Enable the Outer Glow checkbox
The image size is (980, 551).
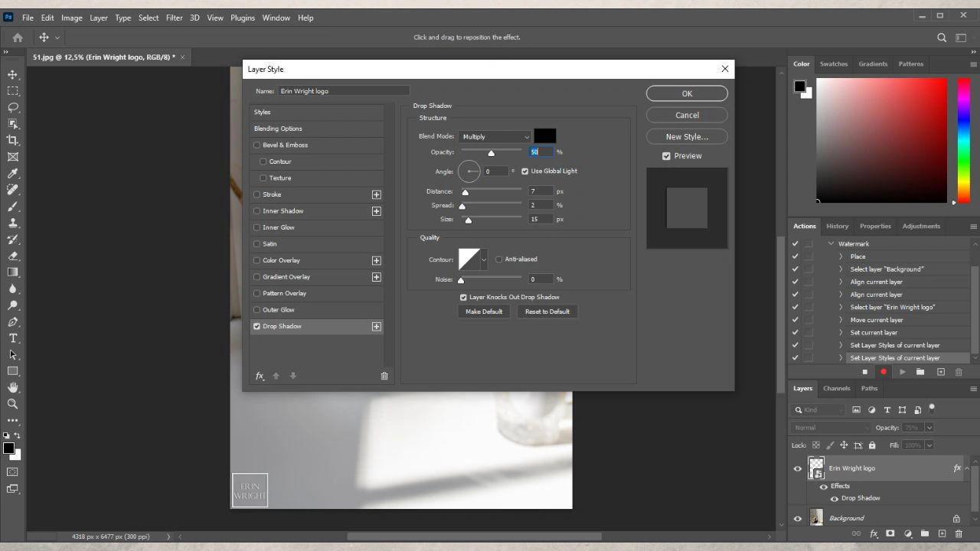pyautogui.click(x=257, y=310)
